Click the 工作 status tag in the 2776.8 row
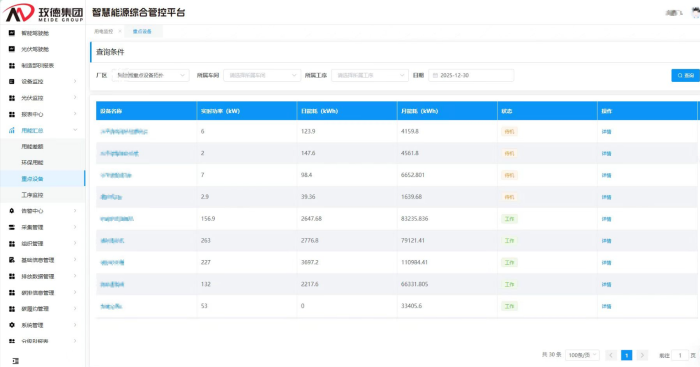The height and width of the screenshot is (367, 700). click(509, 241)
